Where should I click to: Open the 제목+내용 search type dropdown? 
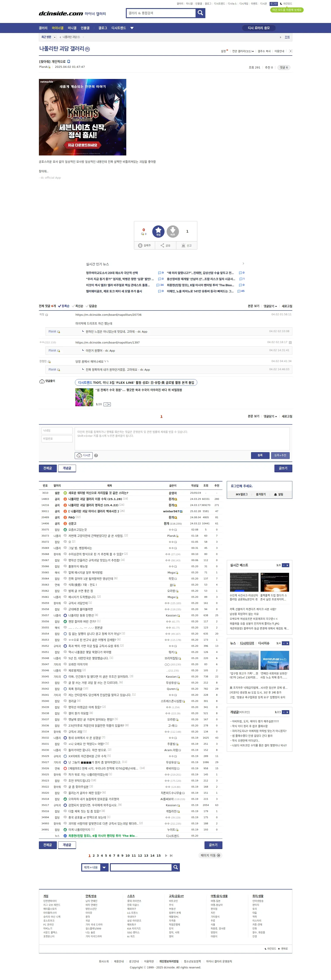95,867
